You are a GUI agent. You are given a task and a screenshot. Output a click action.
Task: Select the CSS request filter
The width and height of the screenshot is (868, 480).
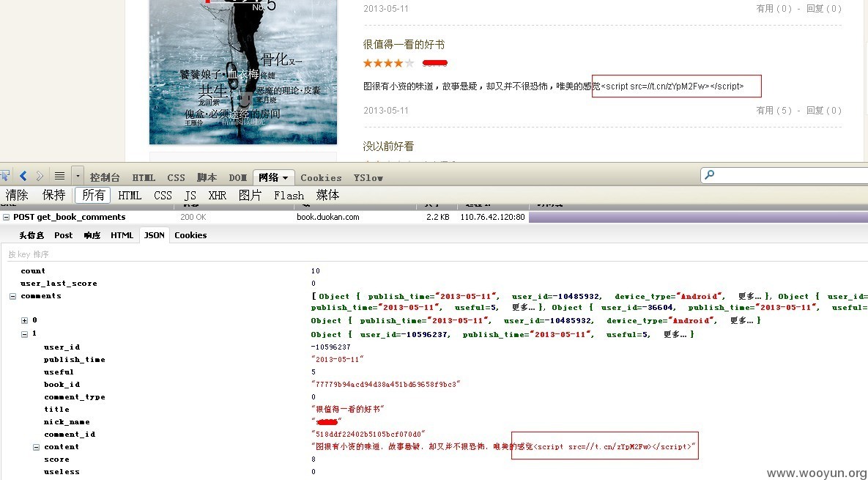[163, 196]
